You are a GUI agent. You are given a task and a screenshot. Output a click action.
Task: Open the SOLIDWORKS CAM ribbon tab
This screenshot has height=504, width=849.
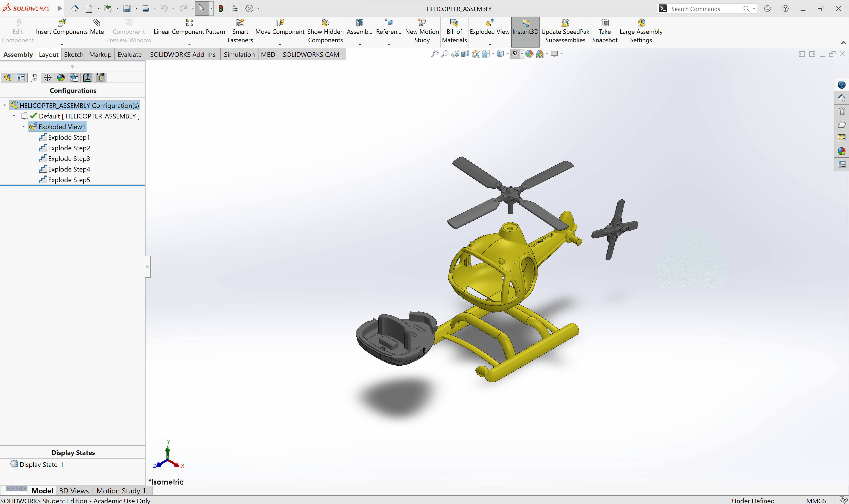[x=311, y=54]
